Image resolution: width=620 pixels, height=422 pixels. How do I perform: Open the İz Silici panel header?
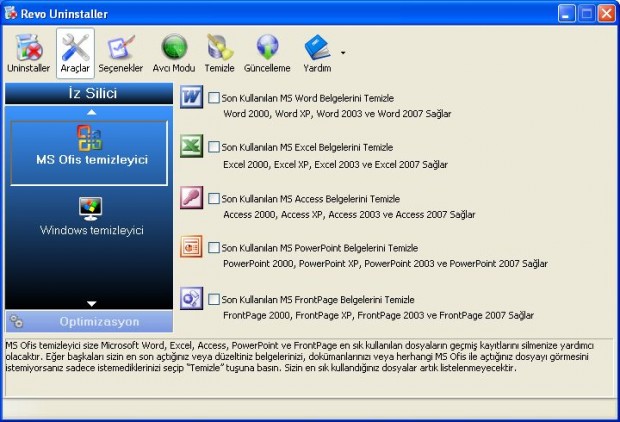click(x=89, y=93)
